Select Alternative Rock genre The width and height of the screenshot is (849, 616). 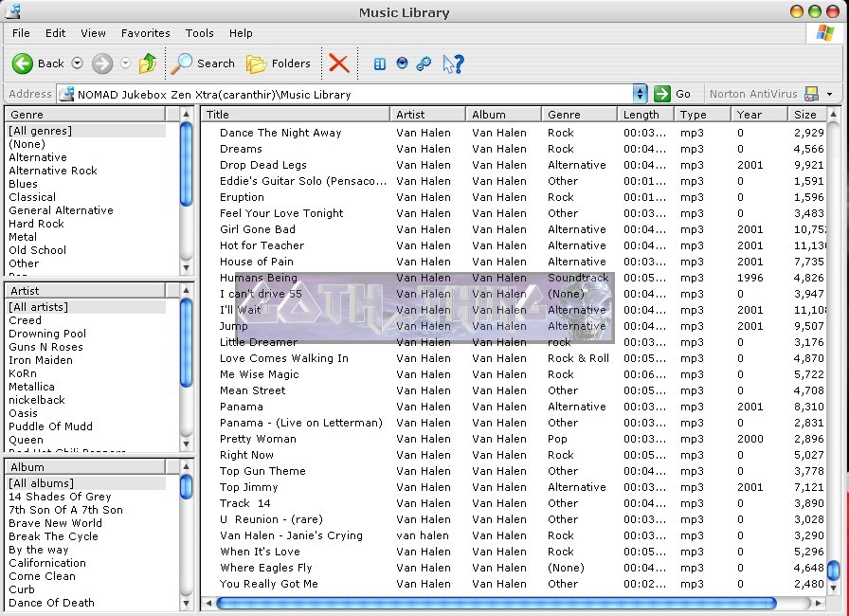(x=53, y=171)
